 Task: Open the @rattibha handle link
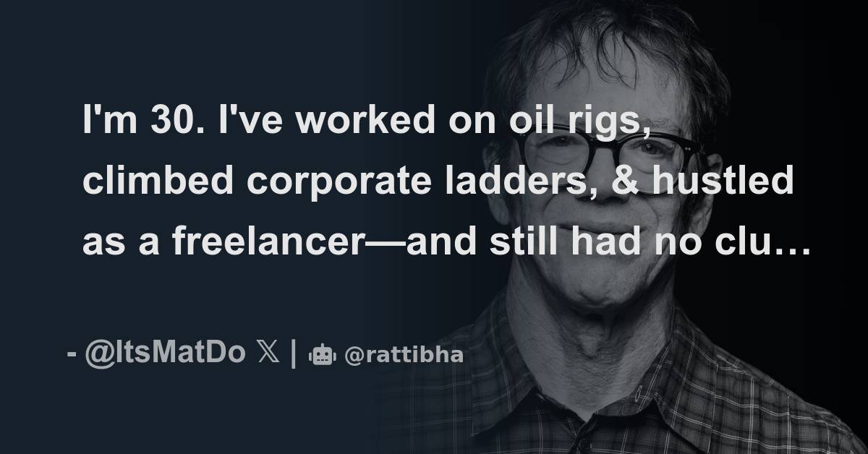click(403, 356)
